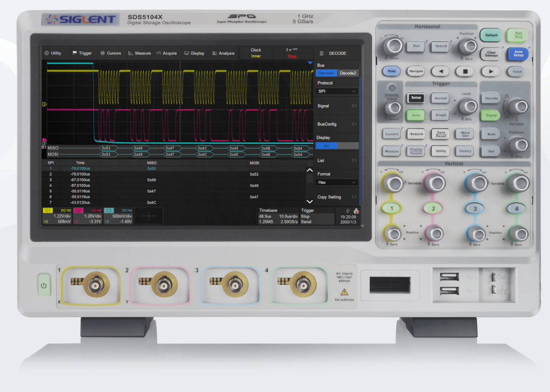Viewport: 550px width, 392px height.
Task: Push the trigger Level knob for 50%
Action: coord(469,107)
